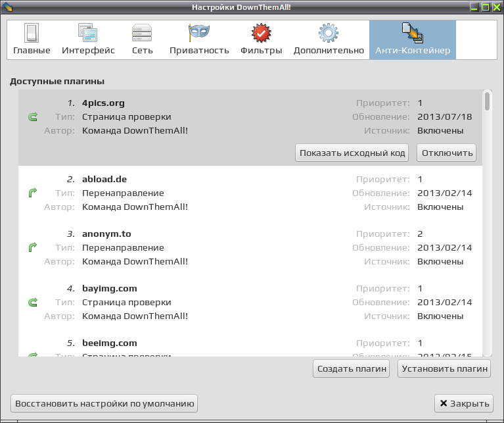This screenshot has width=504, height=423.
Task: Click Установить плагин button
Action: click(x=444, y=368)
